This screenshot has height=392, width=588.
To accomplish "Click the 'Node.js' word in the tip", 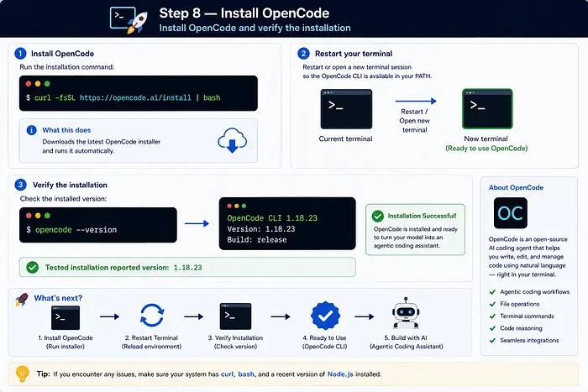I will (x=340, y=374).
